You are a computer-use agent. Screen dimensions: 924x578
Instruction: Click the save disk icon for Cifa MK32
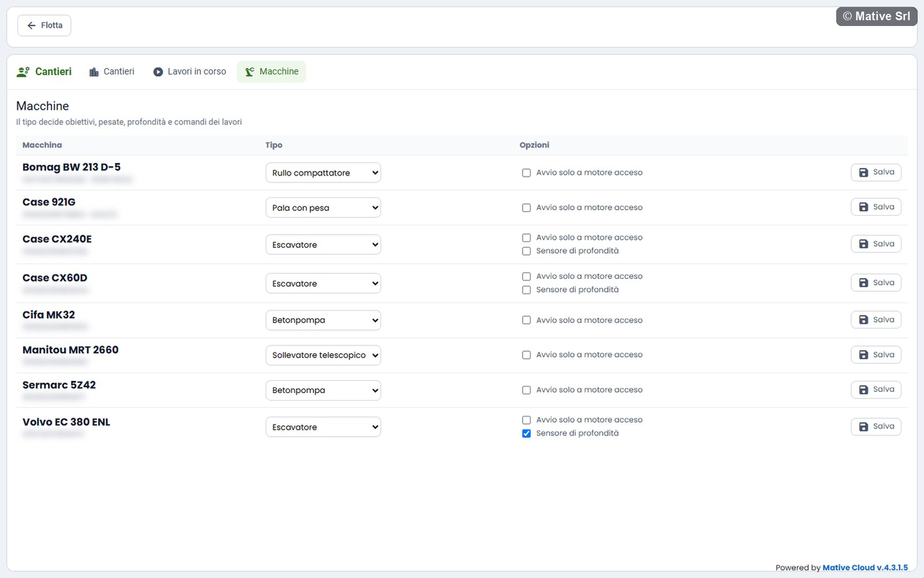point(863,320)
